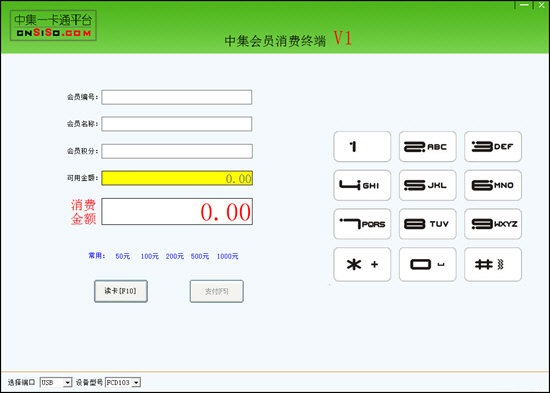550x393 pixels.
Task: Tap the keypad key 9 WXYZ
Action: point(493,224)
